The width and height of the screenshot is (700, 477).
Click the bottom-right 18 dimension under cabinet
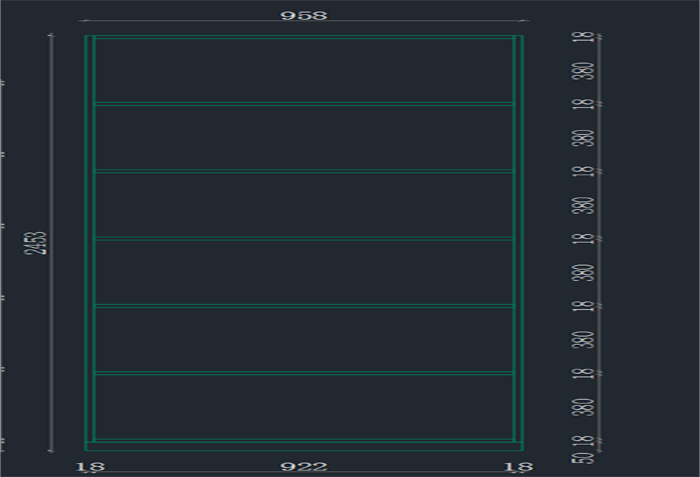pos(519,466)
